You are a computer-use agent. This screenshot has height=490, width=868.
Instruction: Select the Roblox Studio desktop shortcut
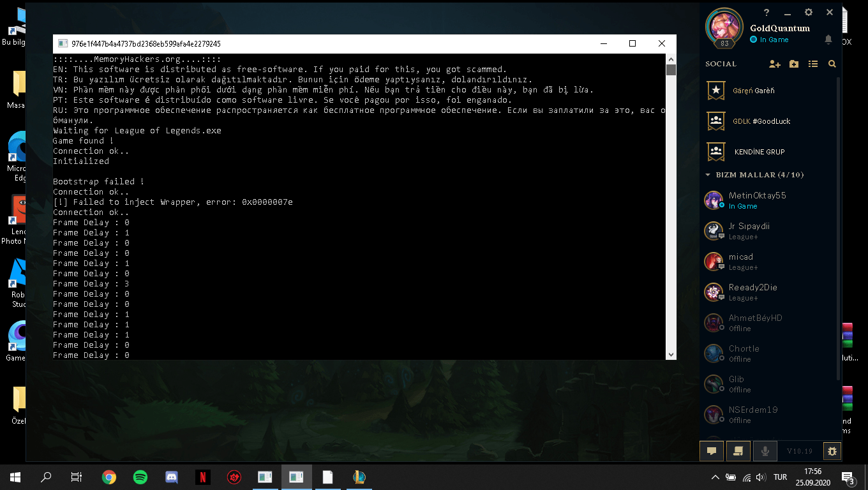point(17,283)
